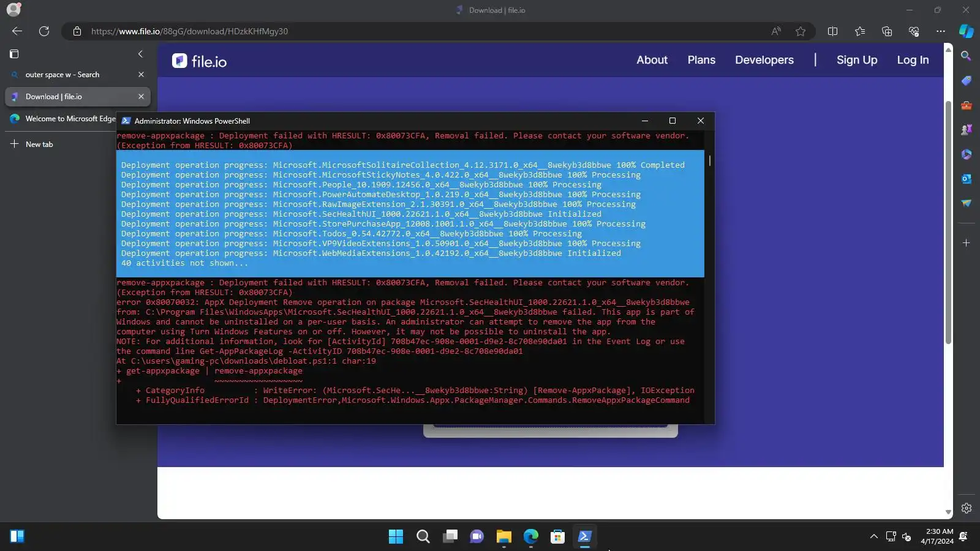980x551 pixels.
Task: Open Tab actions menu icon
Action: [x=14, y=54]
